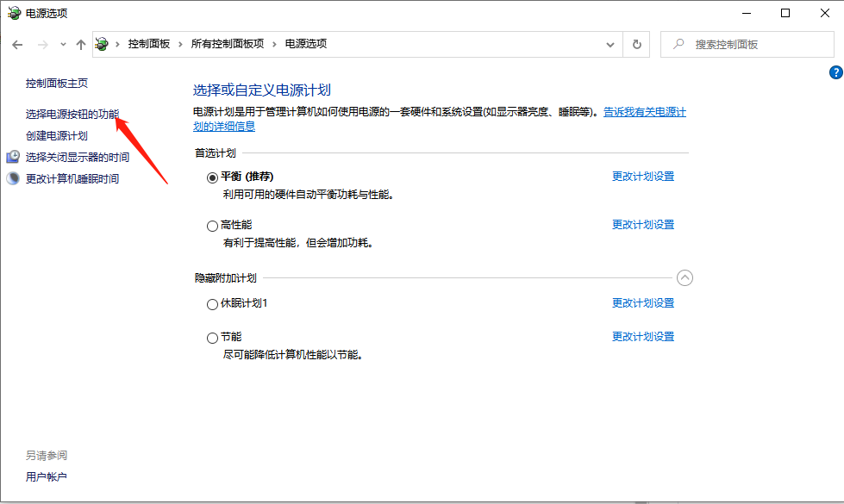
Task: Open recent locations chevron next to forward arrow
Action: (61, 43)
